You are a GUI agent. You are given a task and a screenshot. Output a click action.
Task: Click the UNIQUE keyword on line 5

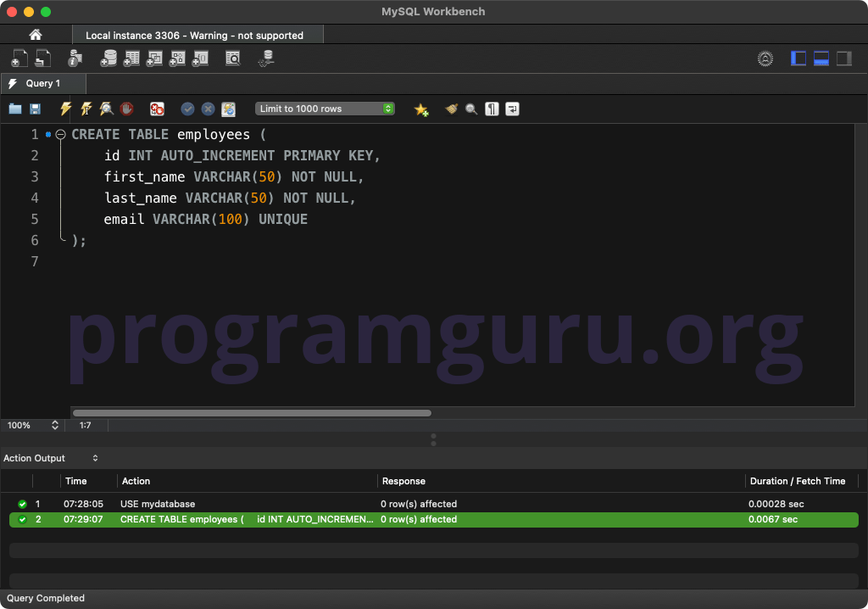point(283,220)
